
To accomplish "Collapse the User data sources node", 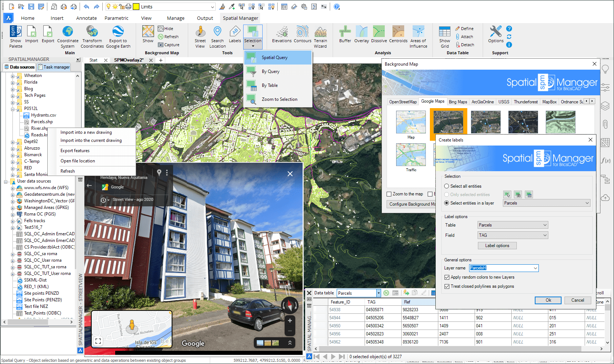I will click(6, 182).
